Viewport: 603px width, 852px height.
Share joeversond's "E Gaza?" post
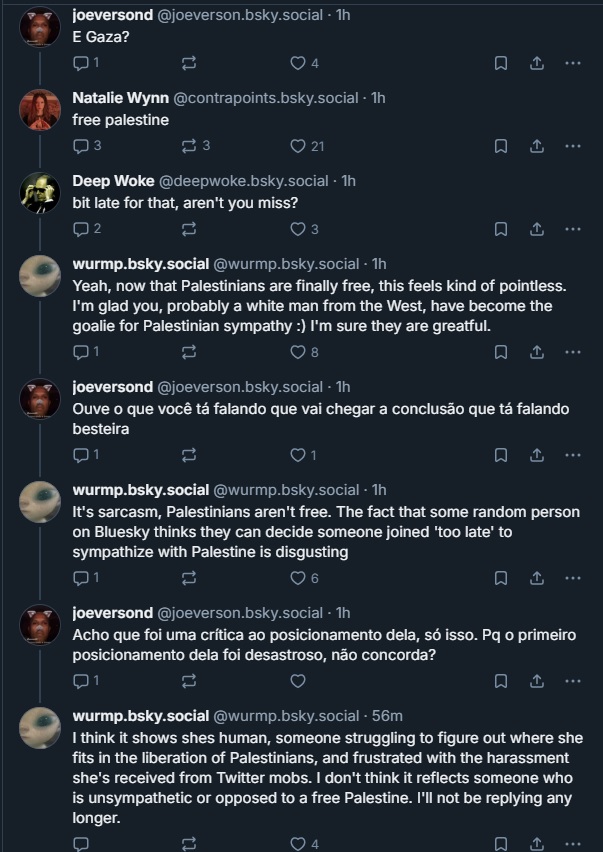(536, 62)
